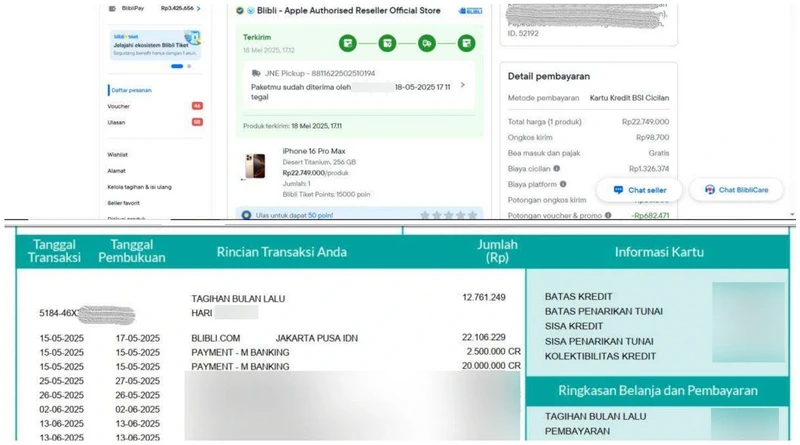Click the Potongan voucher & promo info icon

(608, 215)
